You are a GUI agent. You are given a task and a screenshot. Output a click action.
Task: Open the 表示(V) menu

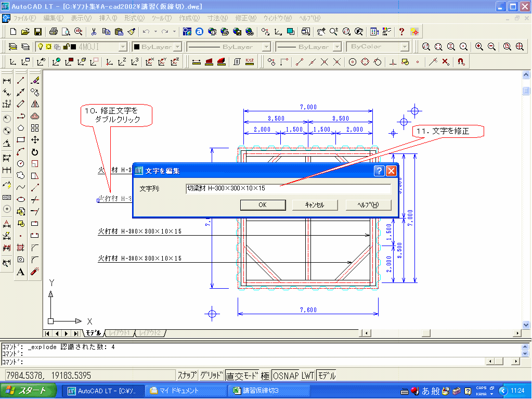point(81,18)
